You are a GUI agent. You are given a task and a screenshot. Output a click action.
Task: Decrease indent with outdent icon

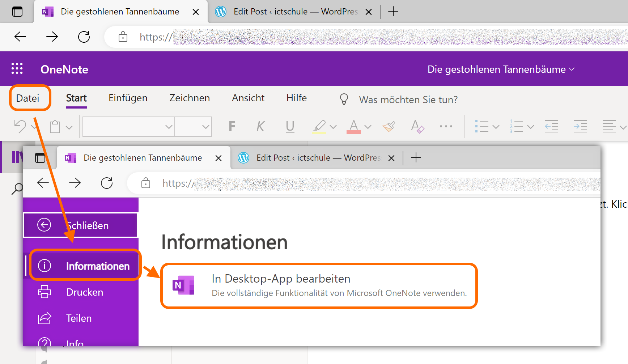(551, 126)
